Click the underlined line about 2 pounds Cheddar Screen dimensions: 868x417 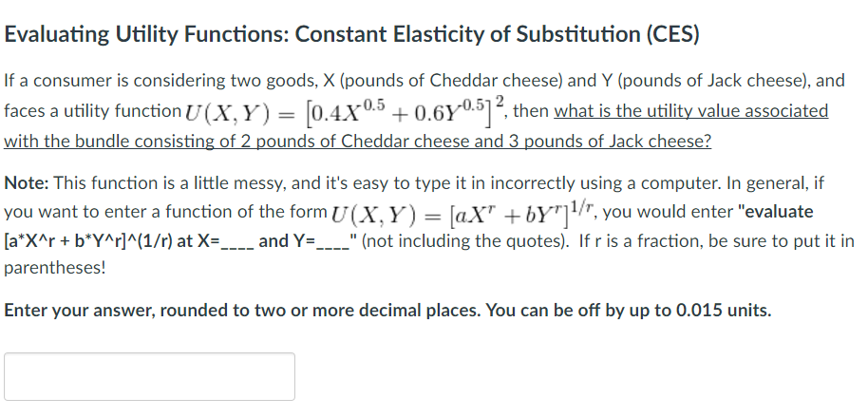click(358, 142)
